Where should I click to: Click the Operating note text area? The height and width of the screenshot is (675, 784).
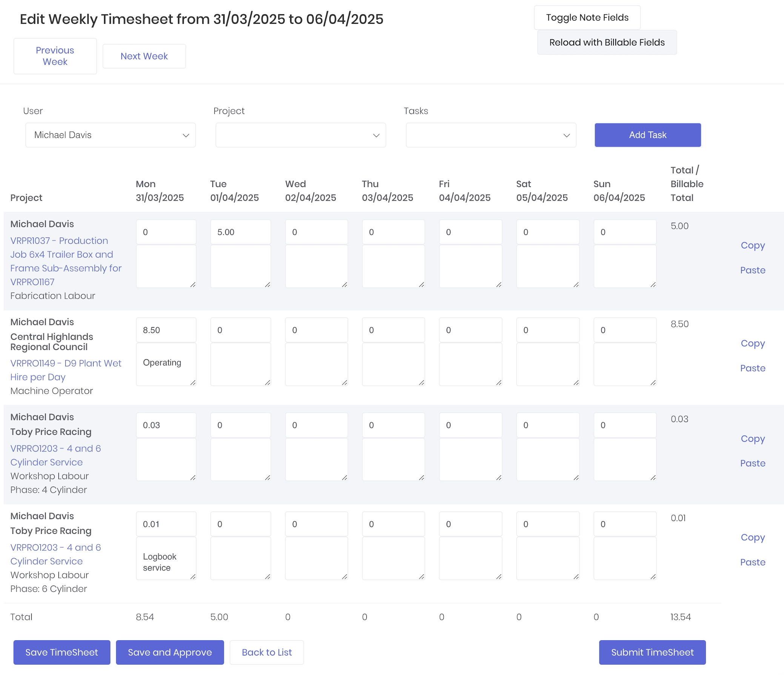(166, 364)
